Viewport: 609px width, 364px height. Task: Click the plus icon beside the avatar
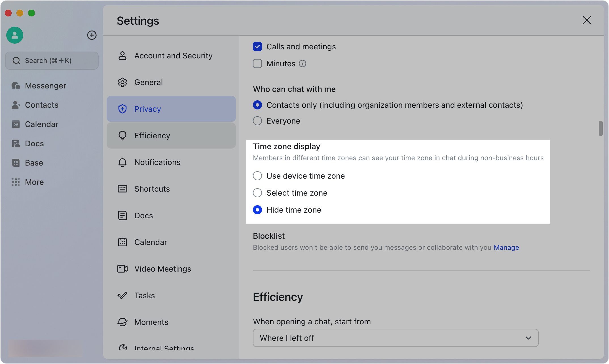pos(92,35)
